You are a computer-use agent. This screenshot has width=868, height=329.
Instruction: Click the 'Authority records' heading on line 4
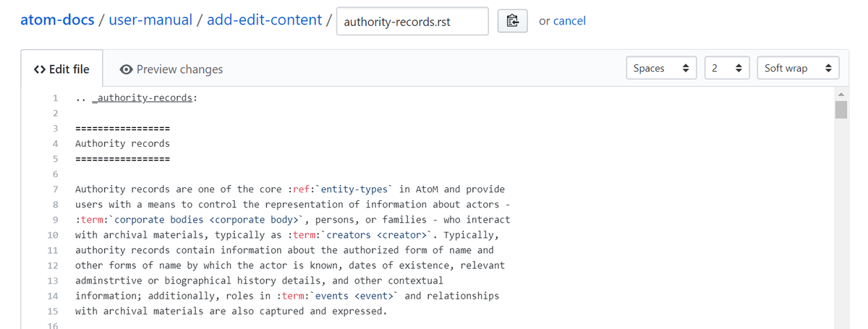click(122, 143)
